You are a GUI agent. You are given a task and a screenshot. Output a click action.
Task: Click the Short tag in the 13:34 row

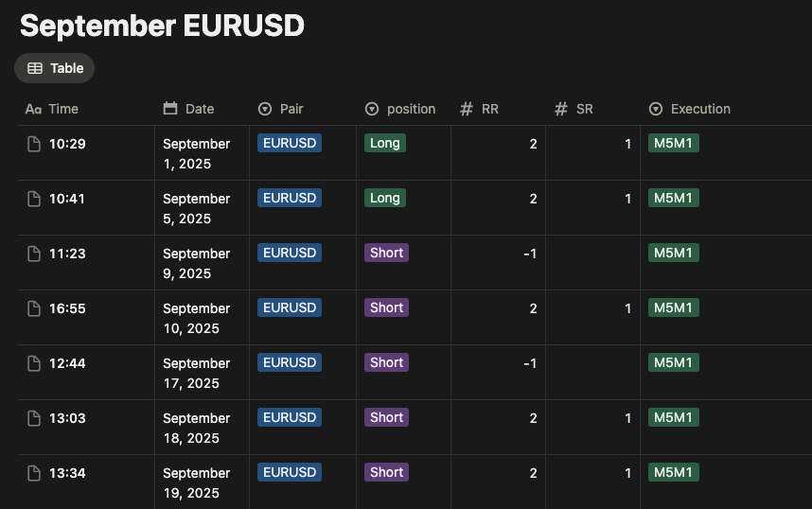tap(386, 472)
